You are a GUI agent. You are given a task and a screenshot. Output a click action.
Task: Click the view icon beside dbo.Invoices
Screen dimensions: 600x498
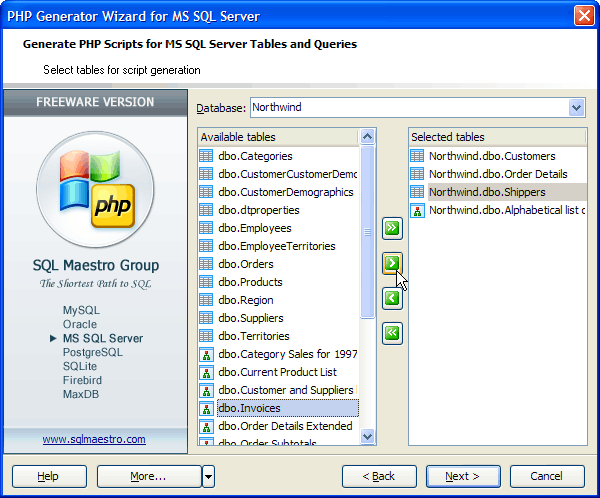[206, 408]
